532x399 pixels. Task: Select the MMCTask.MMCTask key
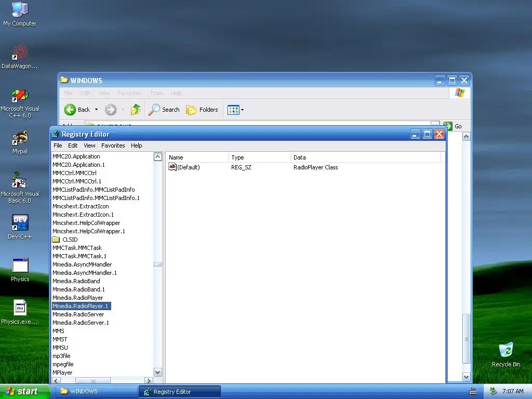click(77, 248)
